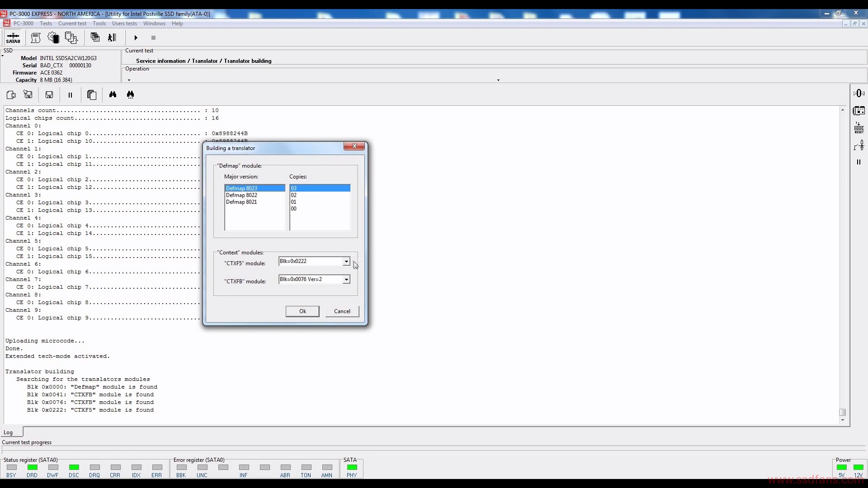
Task: Copy the log with pages icon
Action: pyautogui.click(x=92, y=94)
